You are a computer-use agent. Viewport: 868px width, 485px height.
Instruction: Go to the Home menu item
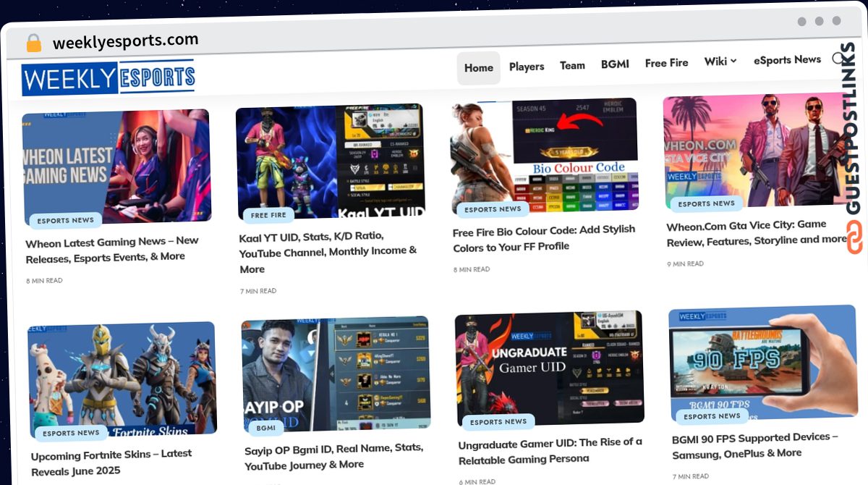click(479, 68)
